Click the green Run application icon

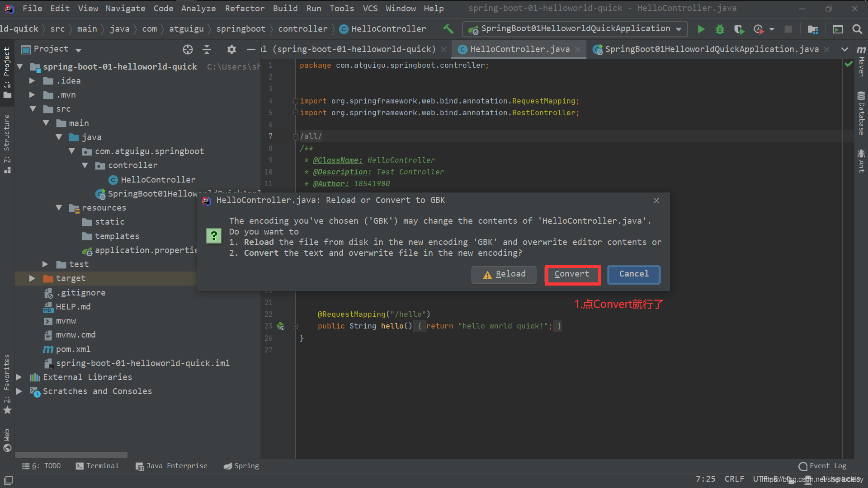pyautogui.click(x=701, y=29)
